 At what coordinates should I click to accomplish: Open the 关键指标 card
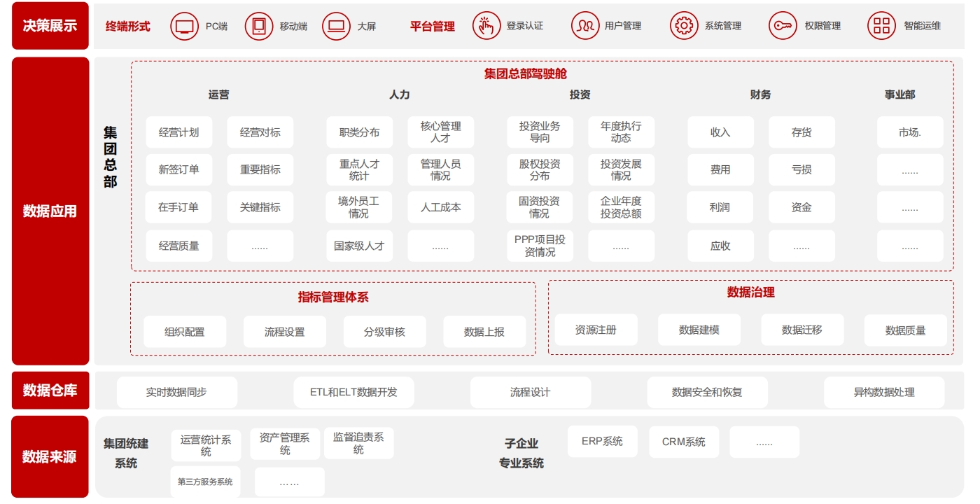point(260,207)
